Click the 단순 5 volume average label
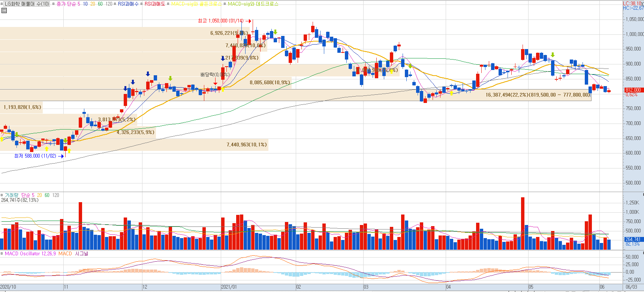Screen dimensions: 644x292 click(28, 195)
